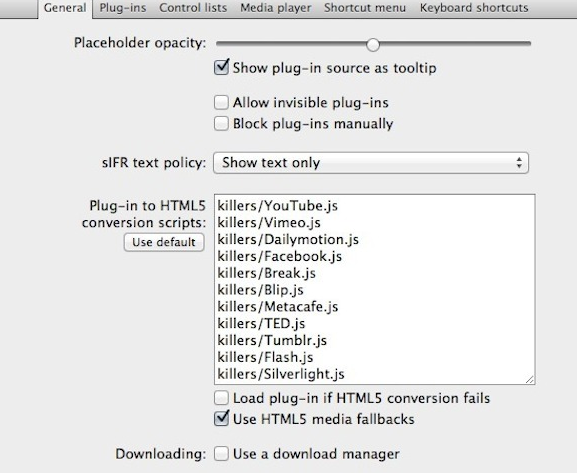
Task: Click the text area resize grip
Action: point(530,379)
